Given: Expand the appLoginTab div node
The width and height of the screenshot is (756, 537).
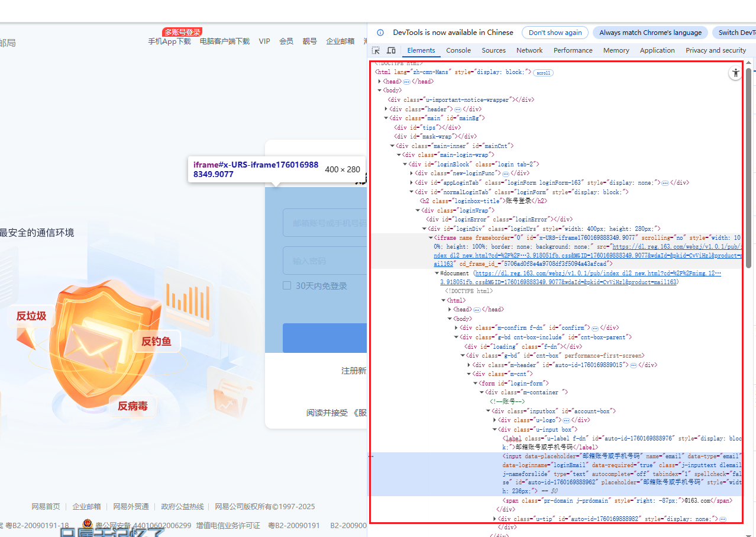Looking at the screenshot, I should point(412,183).
